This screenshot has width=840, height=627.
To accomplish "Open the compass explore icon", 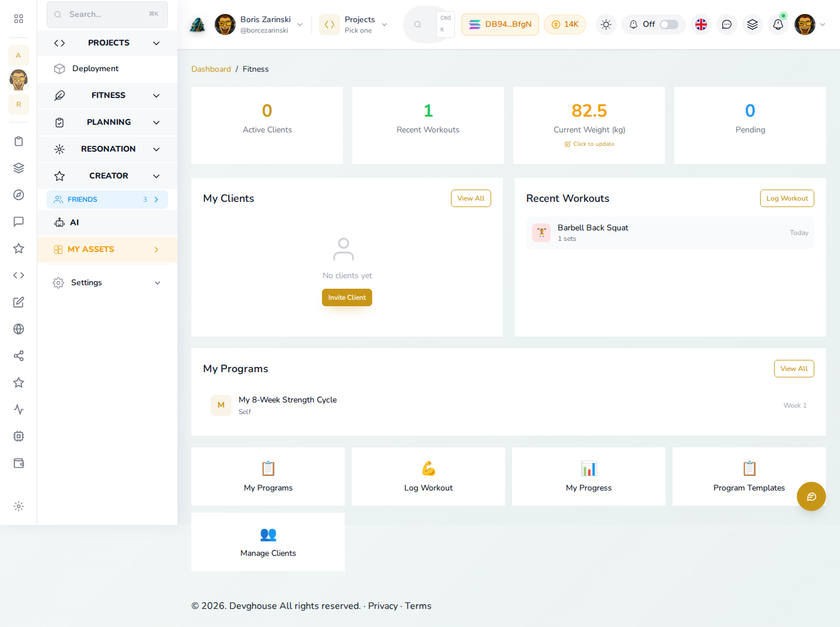I will coord(19,195).
